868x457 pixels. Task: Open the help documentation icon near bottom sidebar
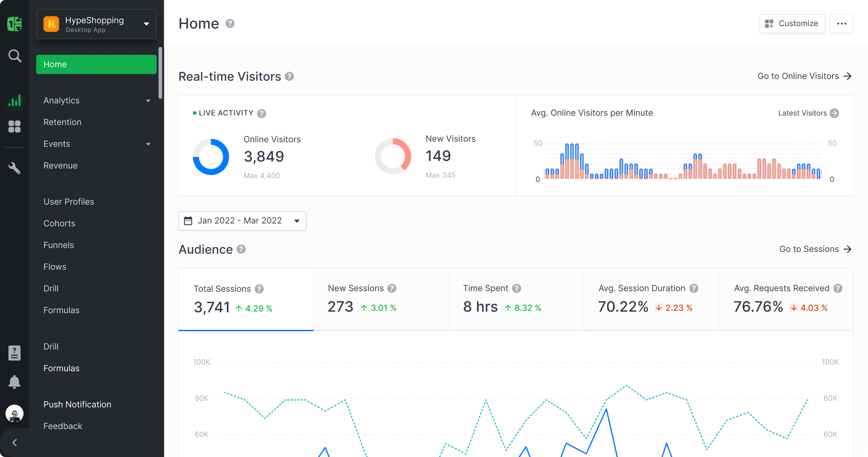(x=14, y=353)
